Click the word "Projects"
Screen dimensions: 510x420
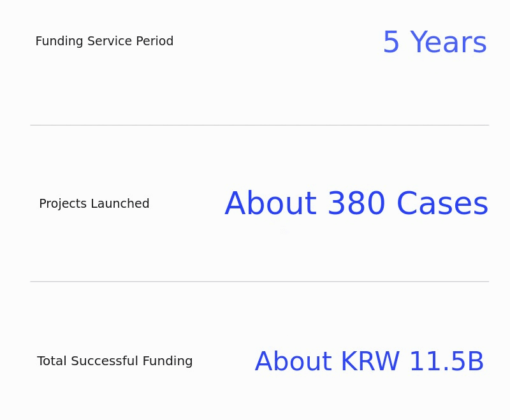(62, 204)
